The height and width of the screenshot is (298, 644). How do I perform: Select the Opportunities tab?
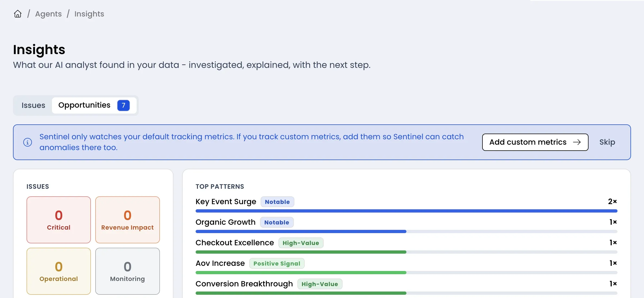pos(94,105)
